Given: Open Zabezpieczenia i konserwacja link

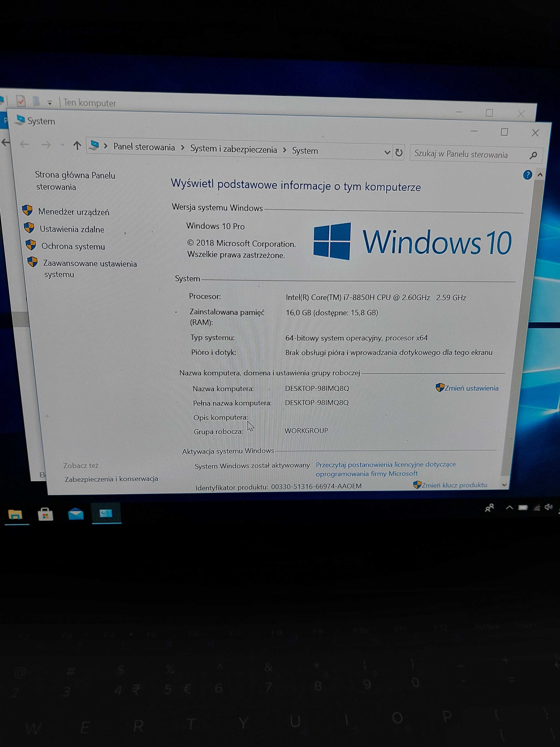Looking at the screenshot, I should 111,479.
